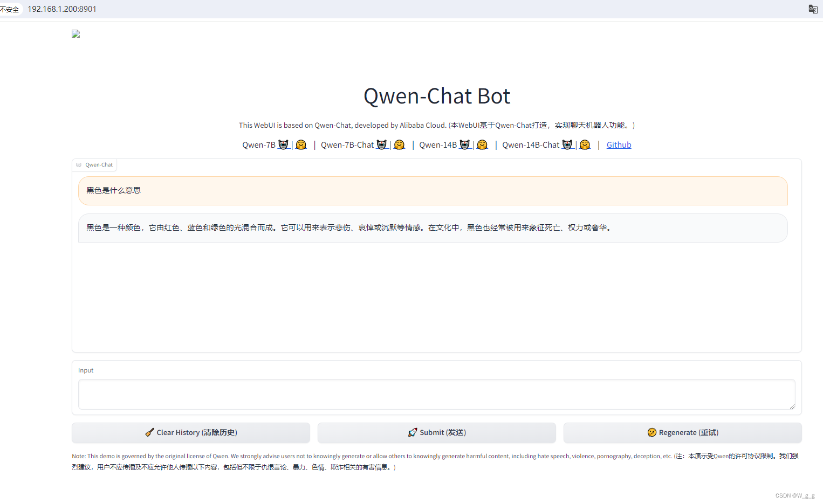Click the robot icon next to Qwen-7B-Chat
Viewport: 823px width, 504px height.
click(x=381, y=144)
